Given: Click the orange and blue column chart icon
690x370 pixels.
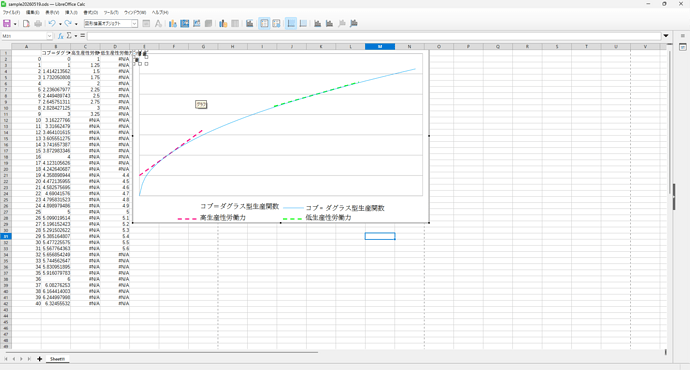Looking at the screenshot, I should [223, 24].
